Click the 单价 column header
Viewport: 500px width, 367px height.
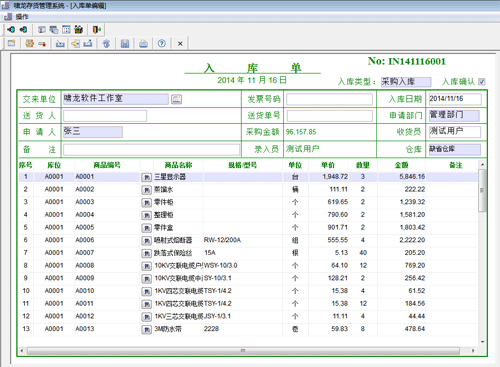click(x=328, y=165)
